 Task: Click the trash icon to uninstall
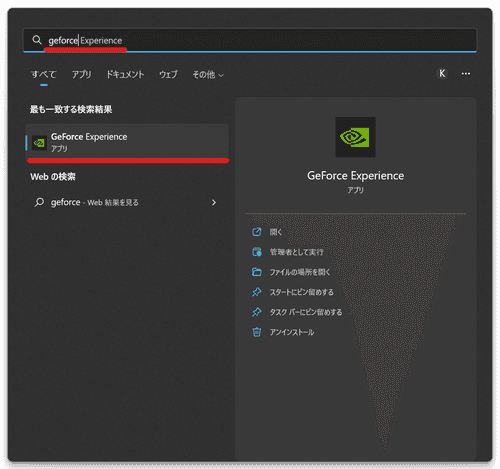click(257, 332)
